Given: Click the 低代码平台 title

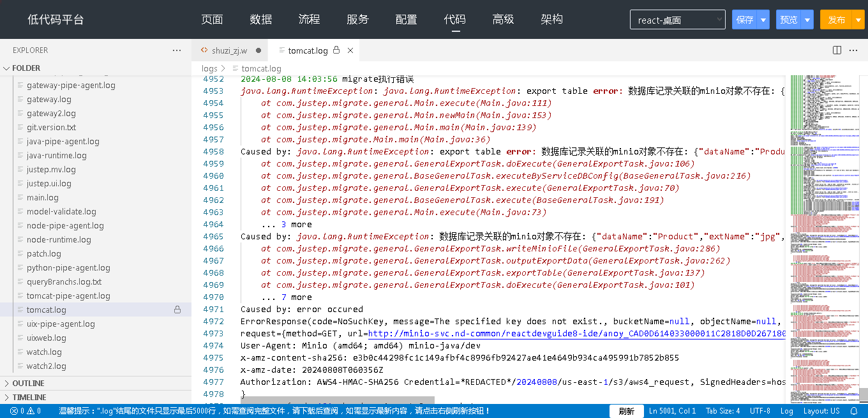Looking at the screenshot, I should click(56, 19).
